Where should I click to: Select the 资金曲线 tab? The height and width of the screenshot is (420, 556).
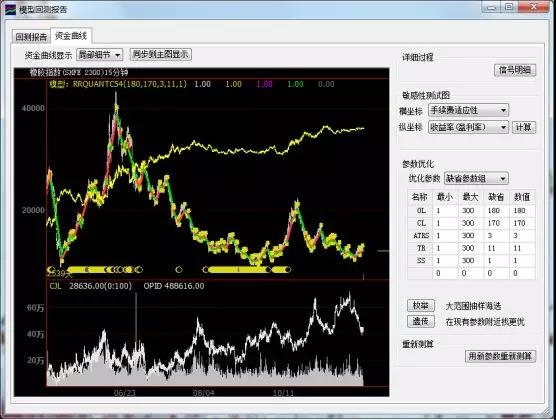(x=71, y=35)
